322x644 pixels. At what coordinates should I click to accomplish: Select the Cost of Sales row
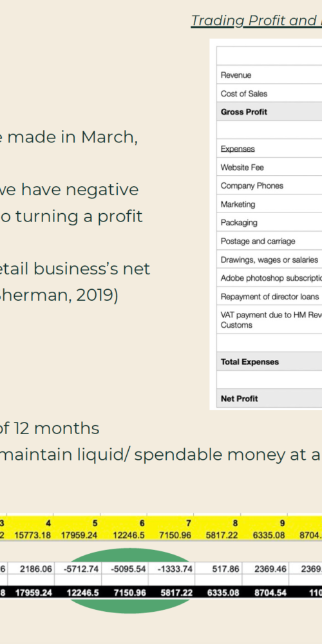point(269,93)
